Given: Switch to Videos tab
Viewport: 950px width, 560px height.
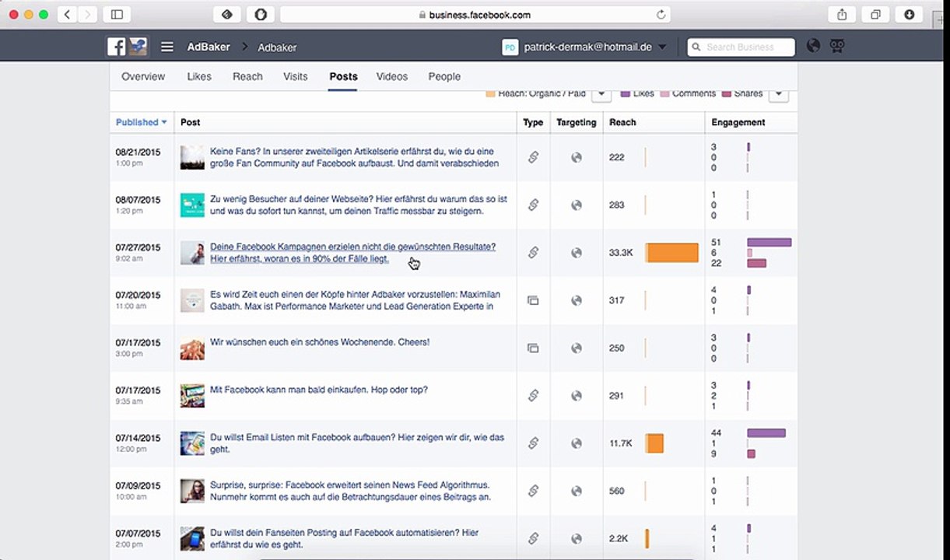Looking at the screenshot, I should 392,76.
